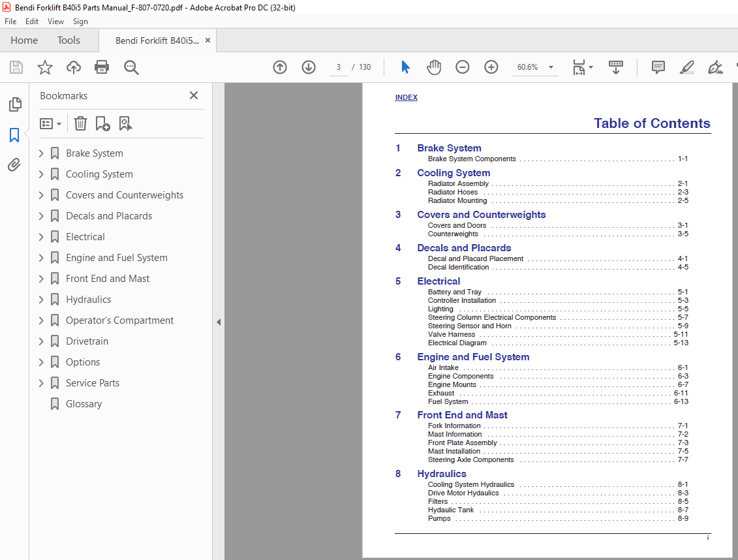This screenshot has width=738, height=560.
Task: Open the Edit menu
Action: (32, 21)
